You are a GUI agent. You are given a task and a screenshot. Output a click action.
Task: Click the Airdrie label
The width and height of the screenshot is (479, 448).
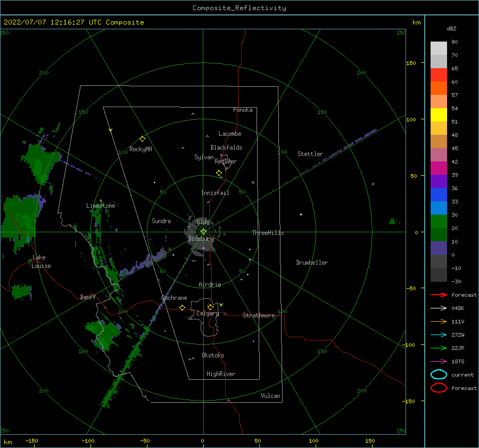[x=210, y=284]
